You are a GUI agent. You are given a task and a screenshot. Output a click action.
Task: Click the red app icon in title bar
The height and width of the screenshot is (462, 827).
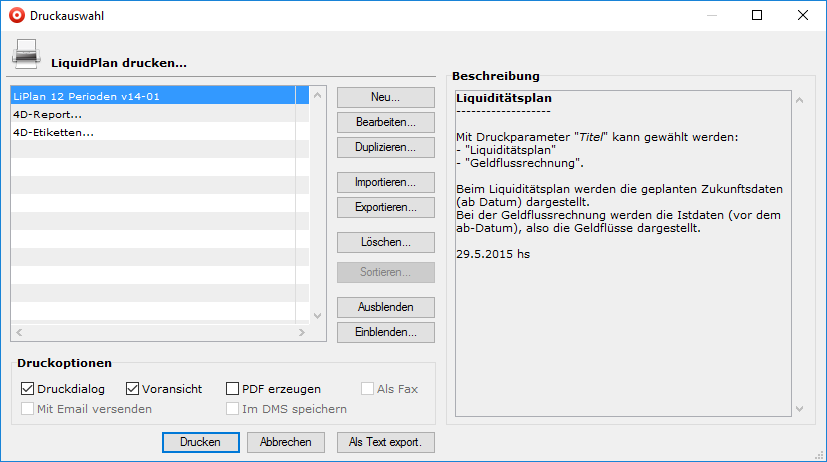[x=15, y=16]
